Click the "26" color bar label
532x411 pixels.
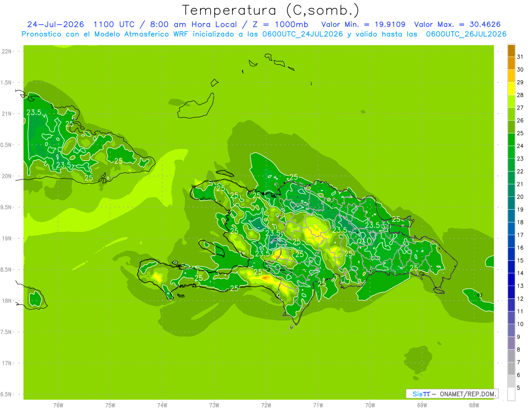520,120
